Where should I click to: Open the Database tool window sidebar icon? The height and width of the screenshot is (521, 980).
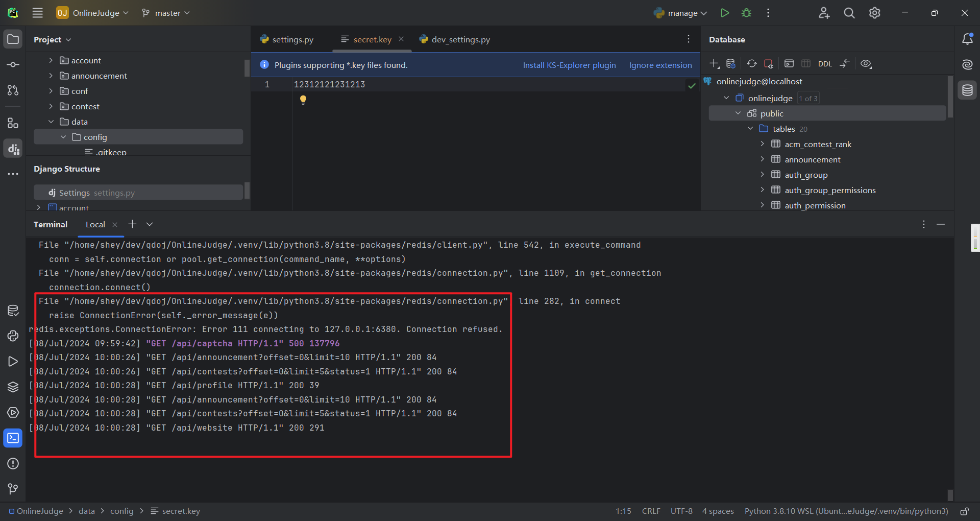(x=967, y=90)
